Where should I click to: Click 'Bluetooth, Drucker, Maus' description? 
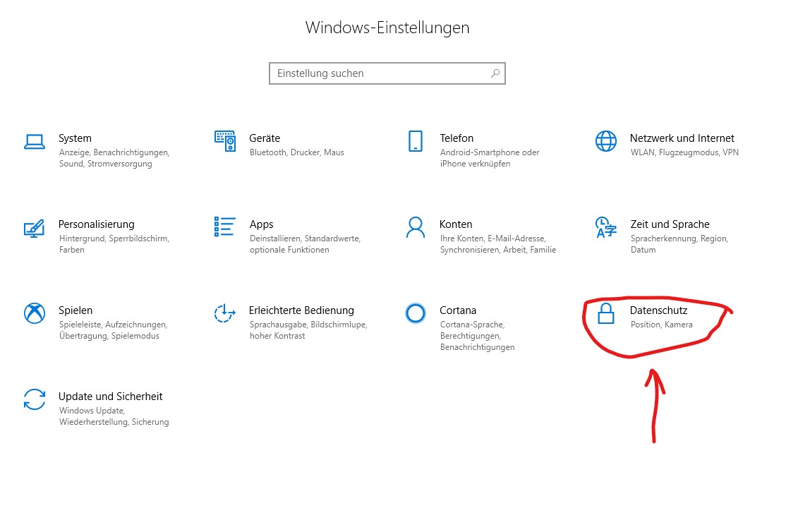(297, 152)
